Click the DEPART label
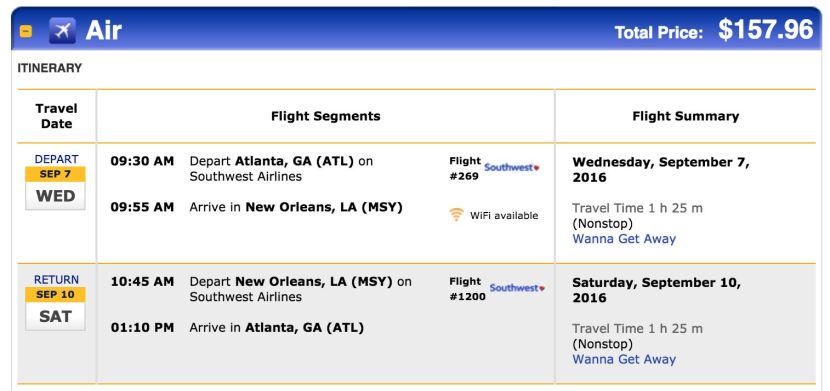Image resolution: width=830 pixels, height=391 pixels. (56, 159)
